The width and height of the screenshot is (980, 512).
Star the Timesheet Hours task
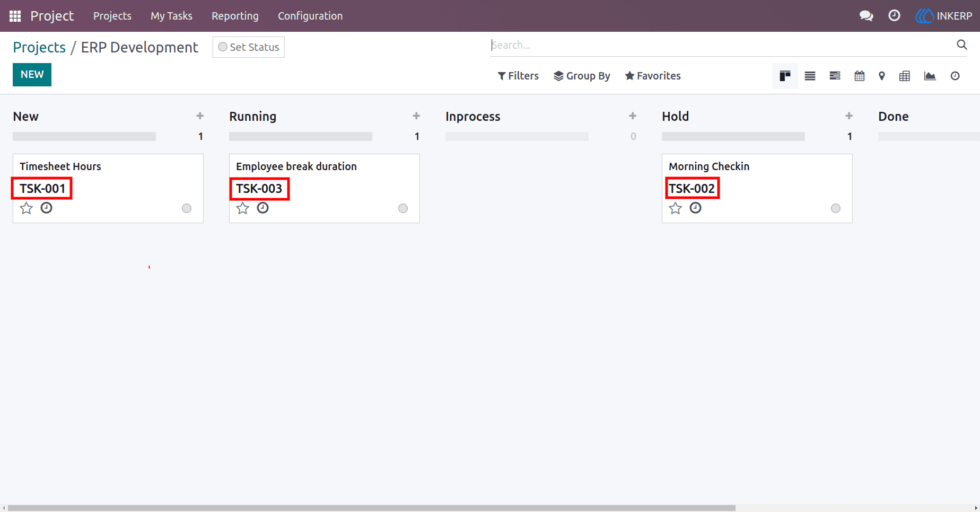26,208
